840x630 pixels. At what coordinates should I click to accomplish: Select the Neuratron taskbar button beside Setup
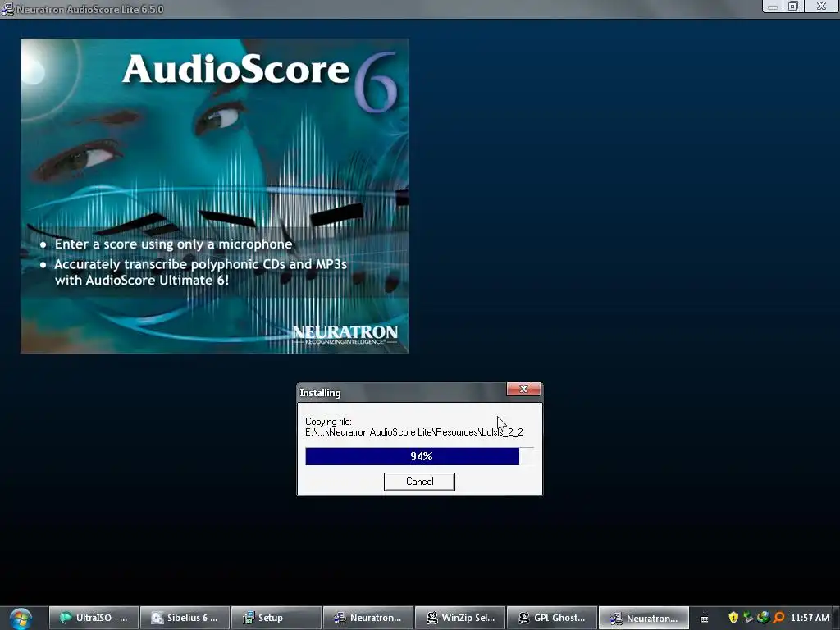[x=368, y=618]
